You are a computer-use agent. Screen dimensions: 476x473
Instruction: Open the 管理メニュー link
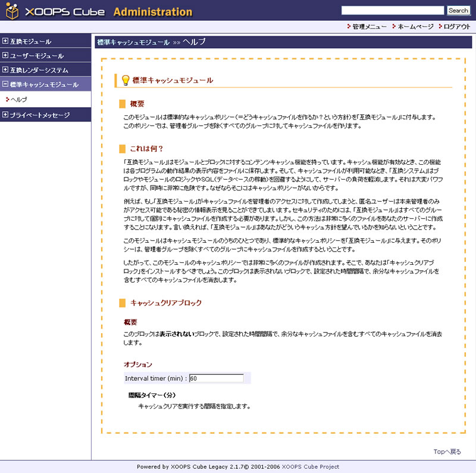click(369, 27)
